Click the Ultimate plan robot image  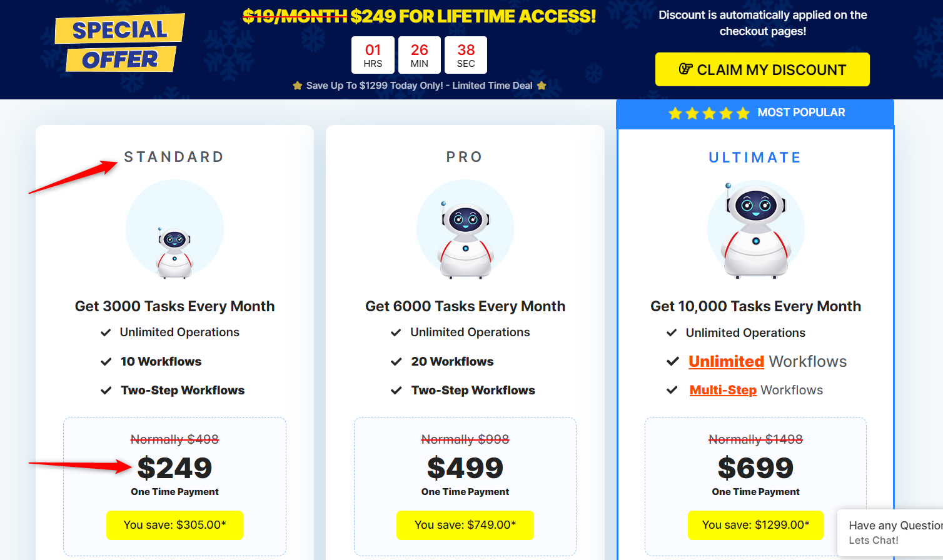click(x=755, y=230)
